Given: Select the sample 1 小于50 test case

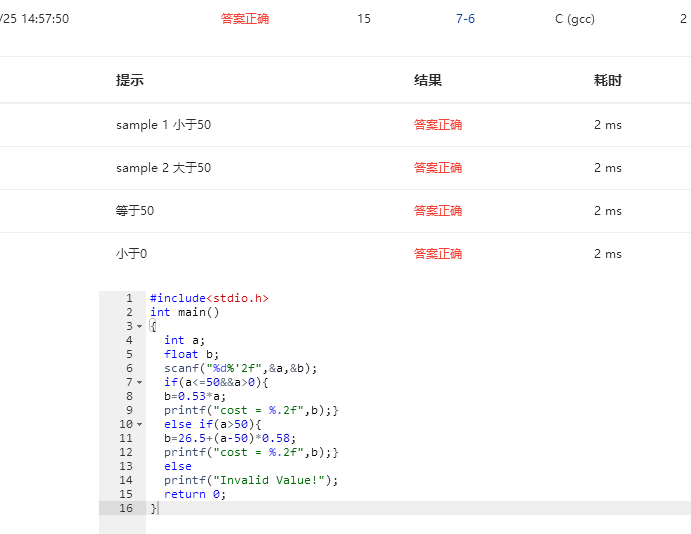Looking at the screenshot, I should [x=163, y=125].
